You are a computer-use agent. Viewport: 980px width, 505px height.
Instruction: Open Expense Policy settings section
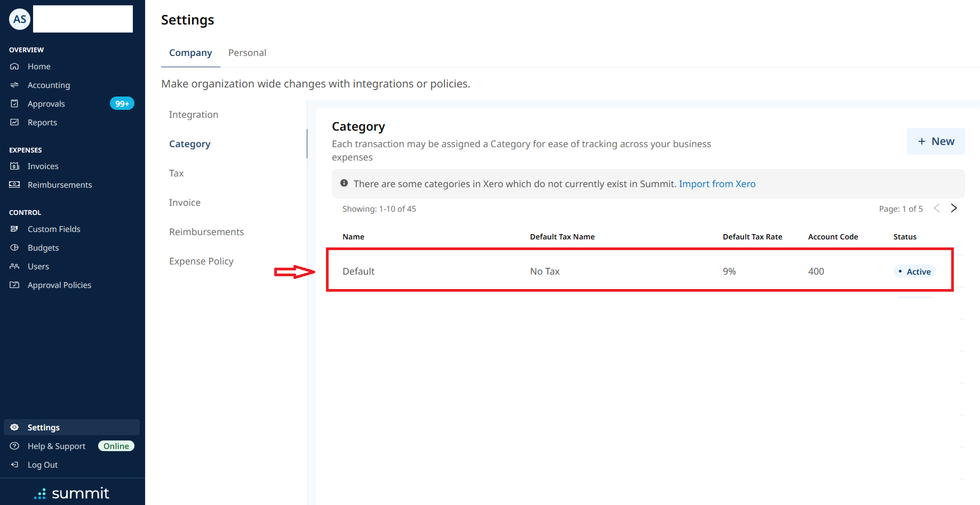click(x=201, y=261)
